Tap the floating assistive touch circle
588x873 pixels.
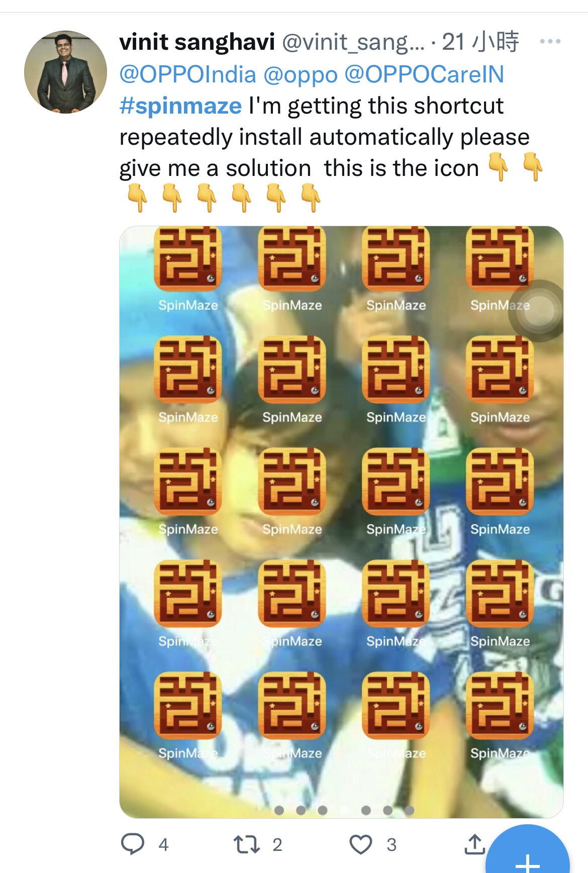pos(538,311)
